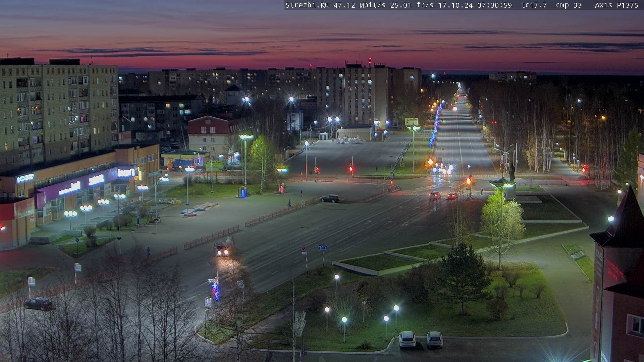Select the tc17.7 overlay value

click(x=534, y=5)
